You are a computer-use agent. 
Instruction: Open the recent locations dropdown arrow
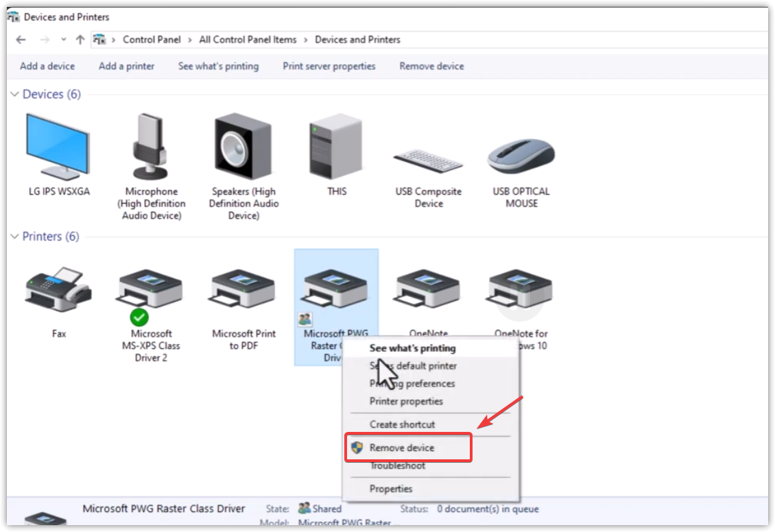63,40
